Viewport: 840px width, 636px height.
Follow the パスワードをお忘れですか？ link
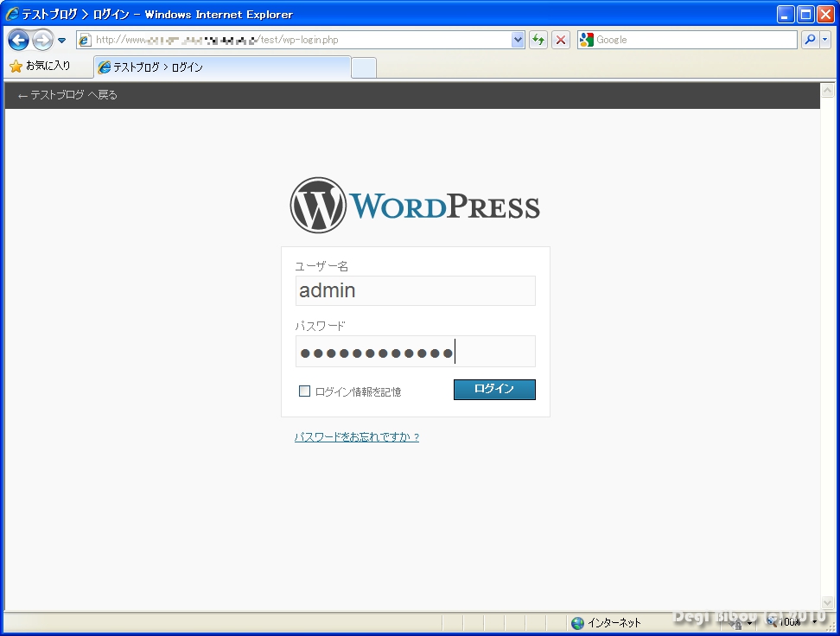357,437
